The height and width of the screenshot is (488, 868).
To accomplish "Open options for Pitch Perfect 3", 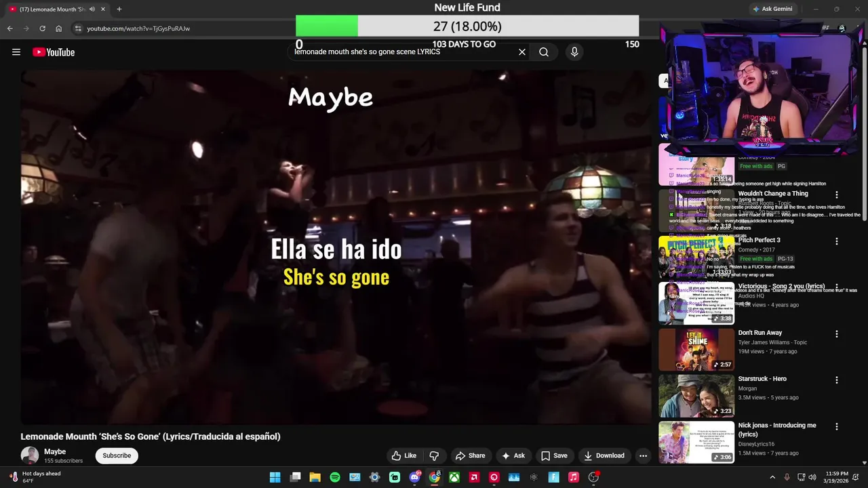I will [x=836, y=241].
